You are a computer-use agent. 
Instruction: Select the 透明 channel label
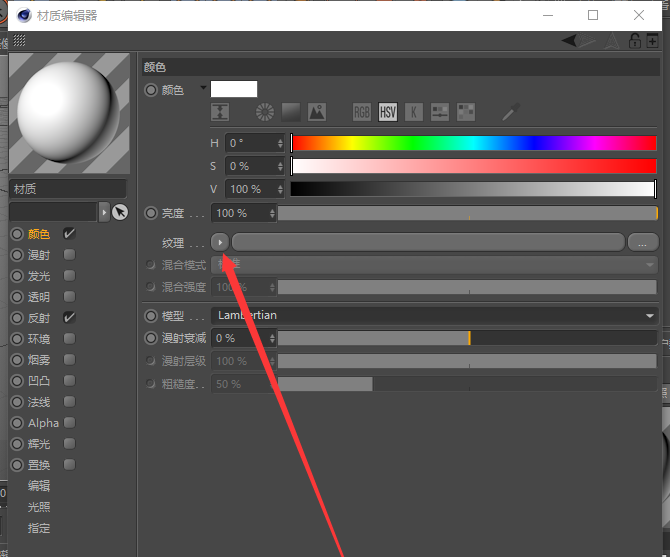click(x=39, y=297)
